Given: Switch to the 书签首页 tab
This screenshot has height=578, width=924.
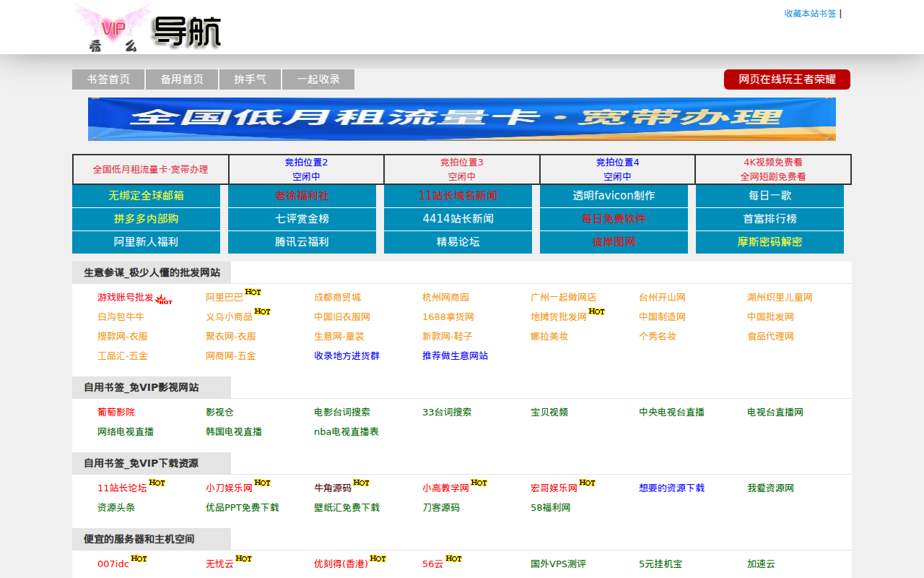Looking at the screenshot, I should pos(107,79).
